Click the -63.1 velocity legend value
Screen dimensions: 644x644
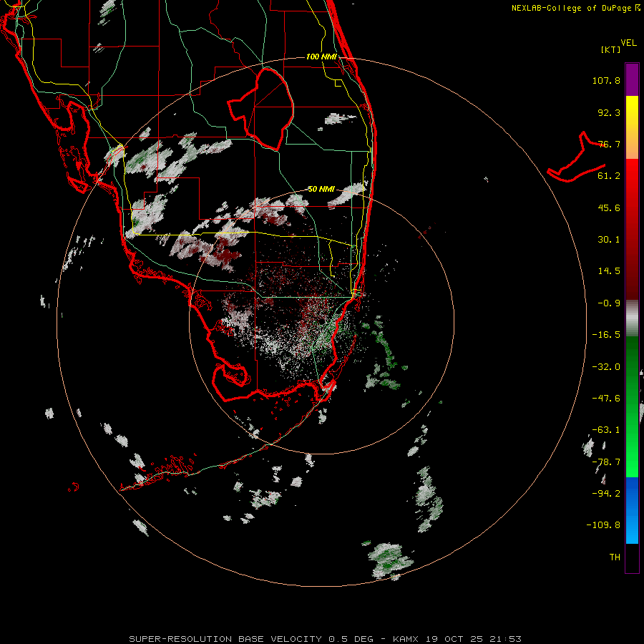[x=606, y=430]
